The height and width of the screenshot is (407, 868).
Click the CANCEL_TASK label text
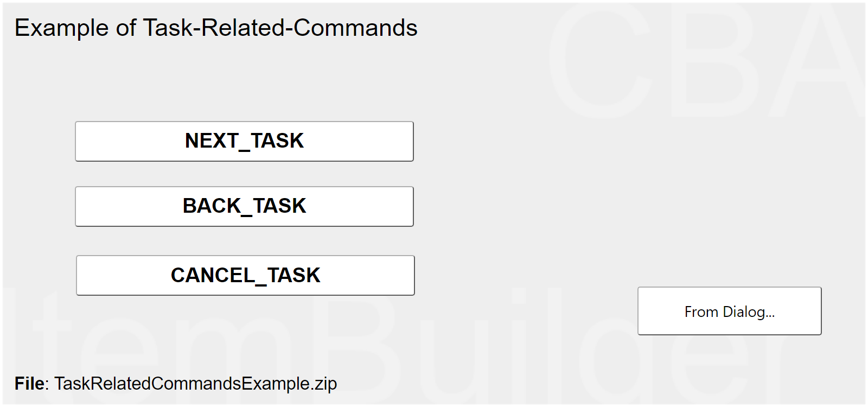(245, 275)
